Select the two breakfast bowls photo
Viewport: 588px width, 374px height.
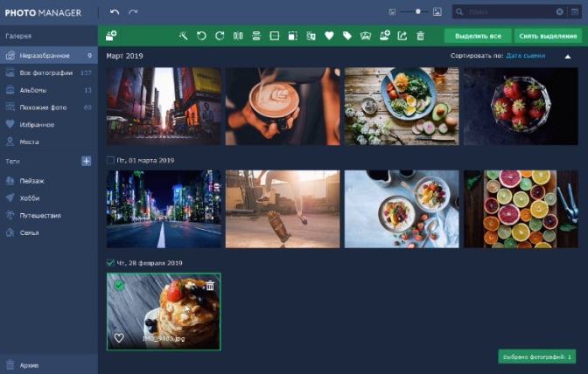(402, 209)
